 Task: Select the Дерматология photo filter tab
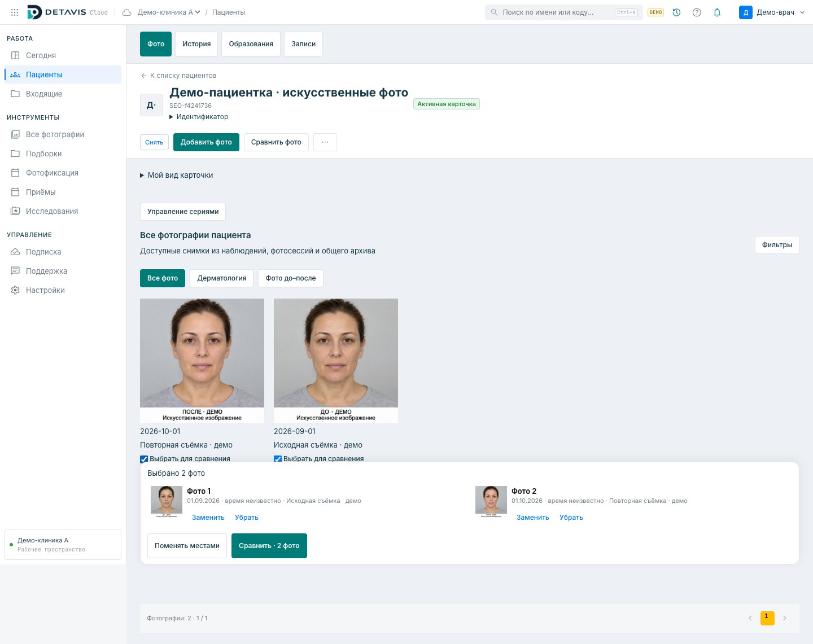(222, 278)
